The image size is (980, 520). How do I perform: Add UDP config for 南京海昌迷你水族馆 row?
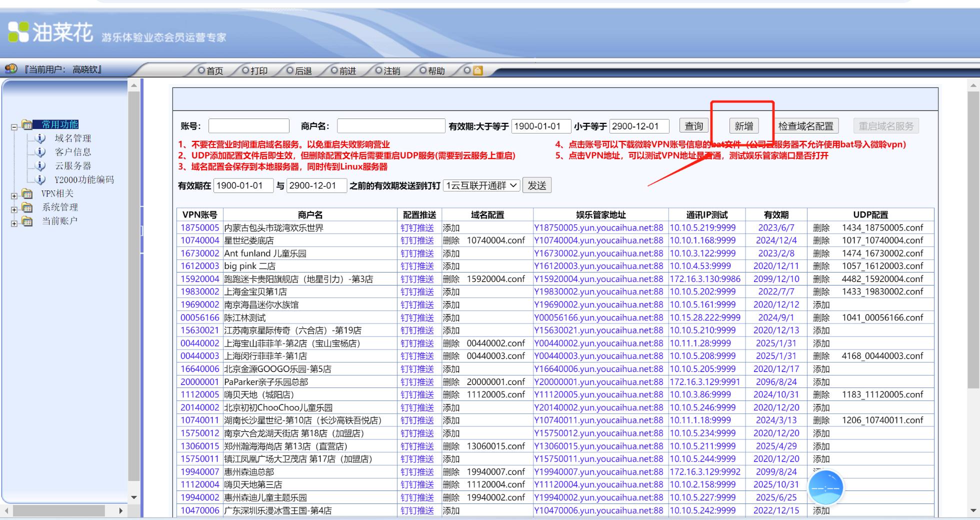pos(821,304)
